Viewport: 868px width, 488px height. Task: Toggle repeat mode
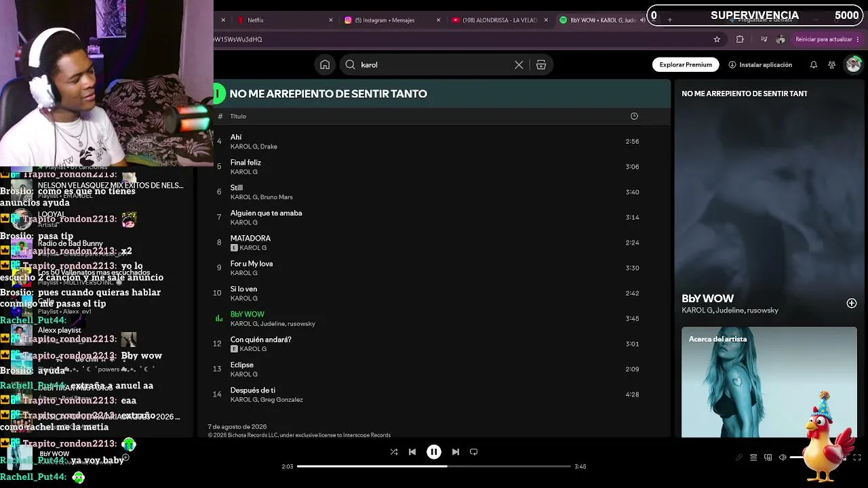pyautogui.click(x=474, y=451)
